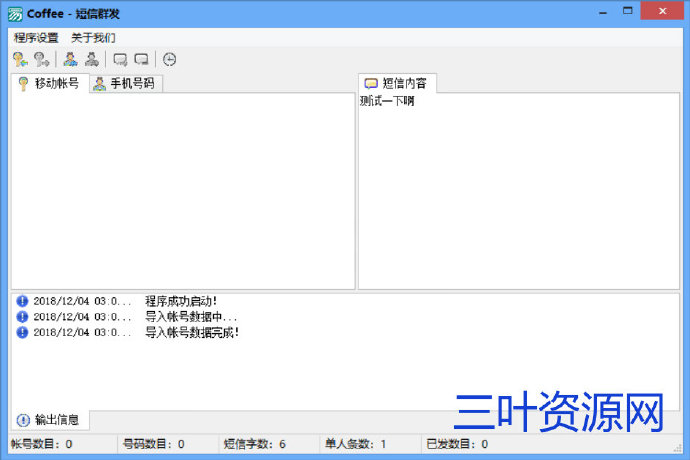
Task: Click in the SMS text 测试一下啊
Action: (x=387, y=101)
